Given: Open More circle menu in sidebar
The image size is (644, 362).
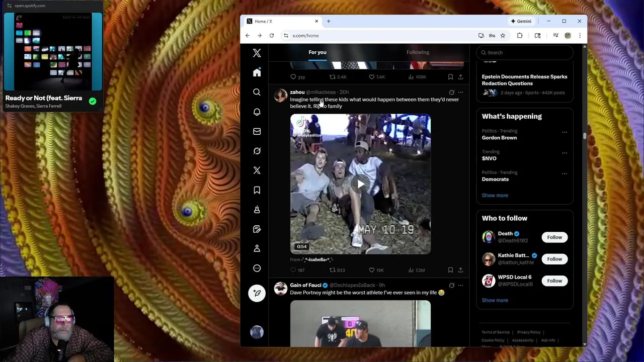Looking at the screenshot, I should pos(257,268).
